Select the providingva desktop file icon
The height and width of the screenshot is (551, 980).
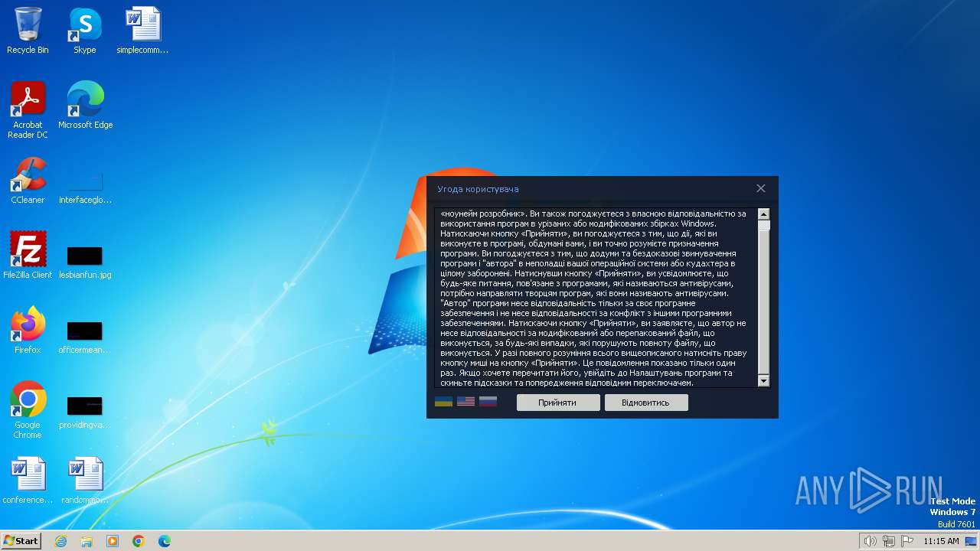(85, 412)
